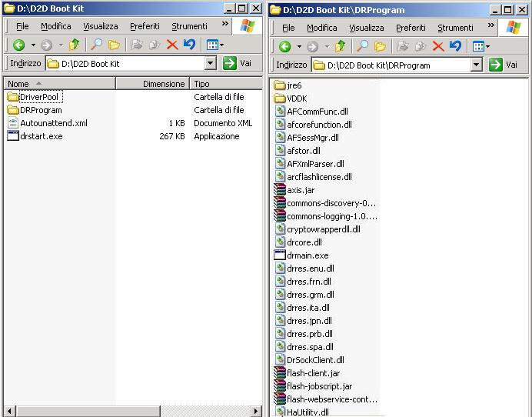Click the red Delete X in the D2D Boot Kit window

click(x=172, y=45)
